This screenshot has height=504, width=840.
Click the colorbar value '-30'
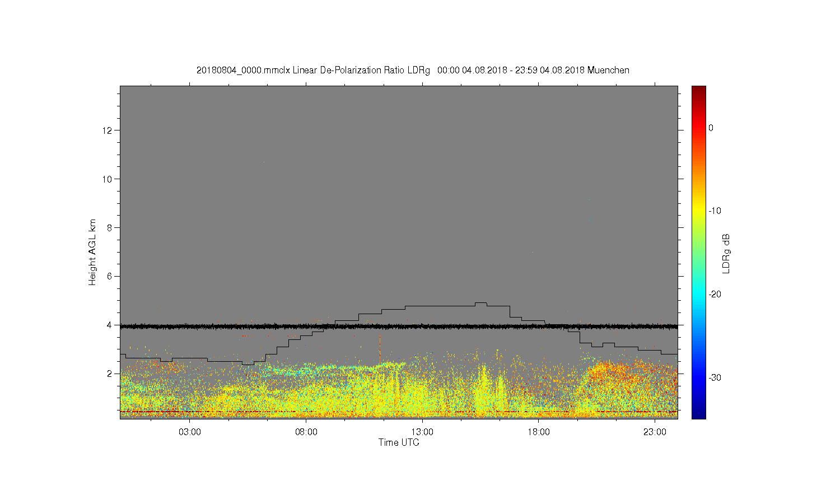pos(715,377)
